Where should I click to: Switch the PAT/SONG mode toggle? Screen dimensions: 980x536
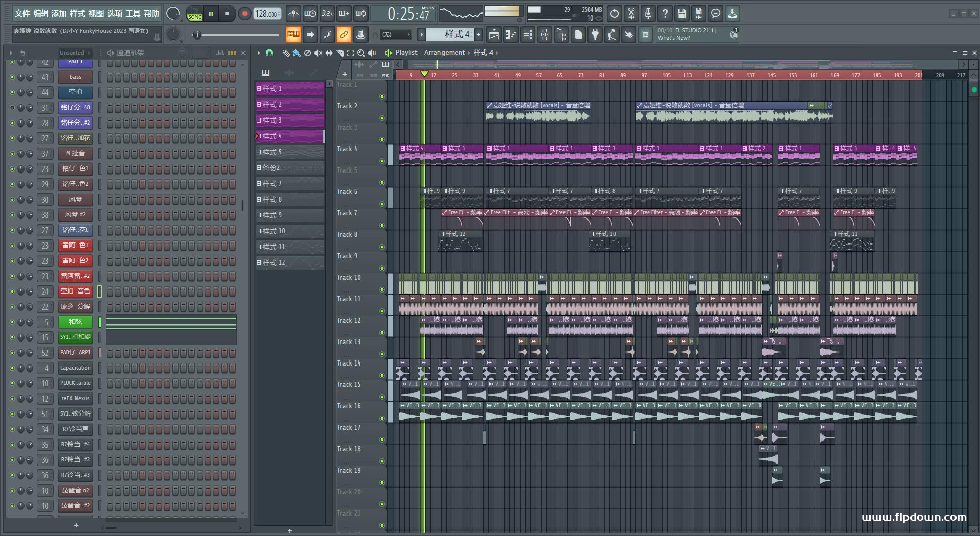195,14
